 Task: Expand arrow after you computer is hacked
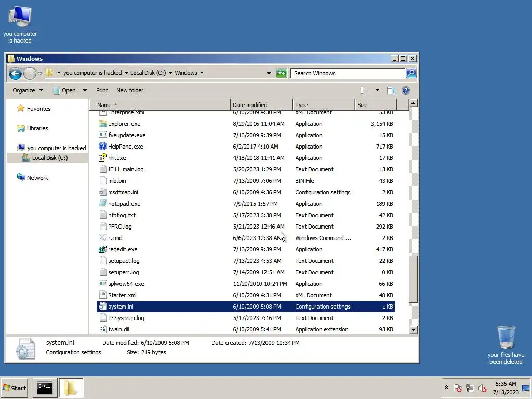coord(126,73)
